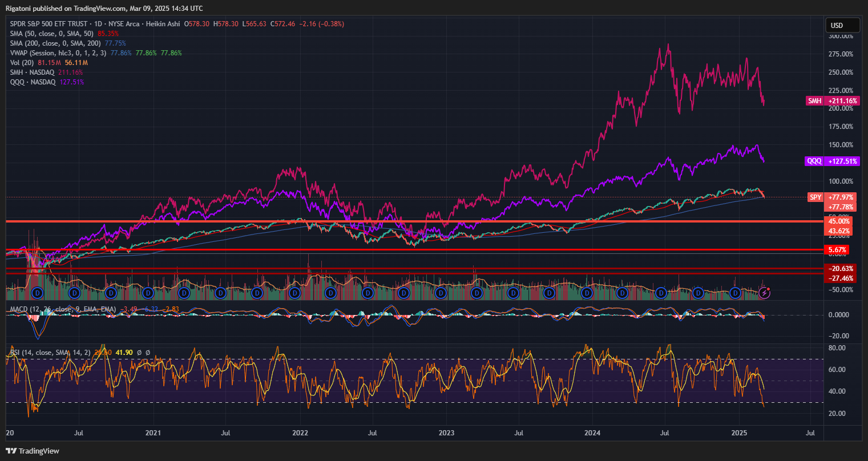Select the SPY price scale badge
The height and width of the screenshot is (461, 868).
[815, 197]
